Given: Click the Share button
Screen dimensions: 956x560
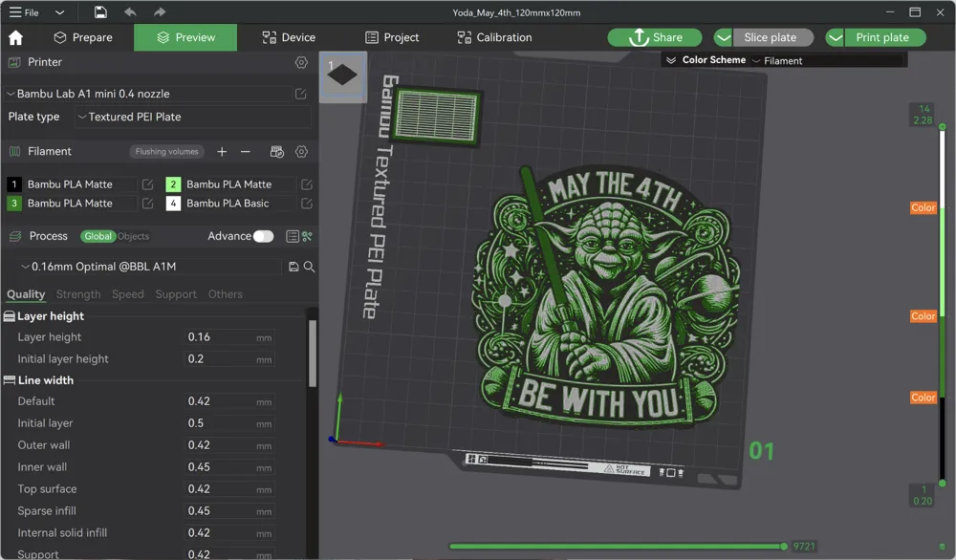Looking at the screenshot, I should click(655, 38).
